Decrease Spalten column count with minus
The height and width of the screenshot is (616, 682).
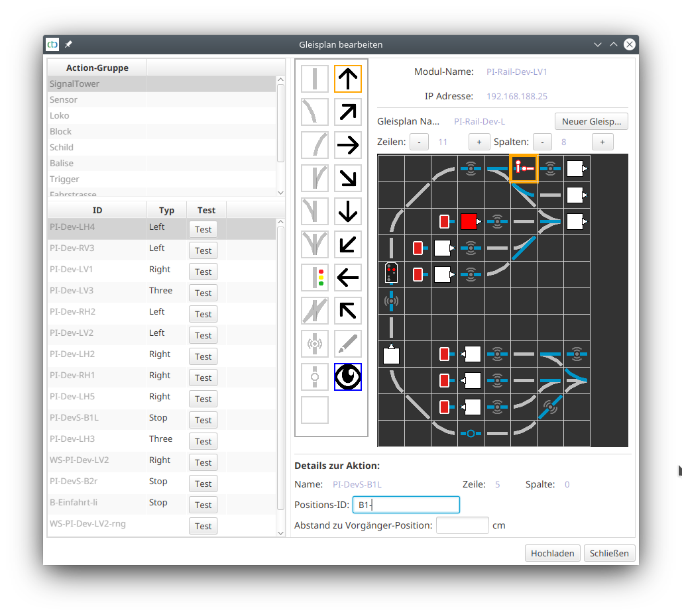pos(542,142)
